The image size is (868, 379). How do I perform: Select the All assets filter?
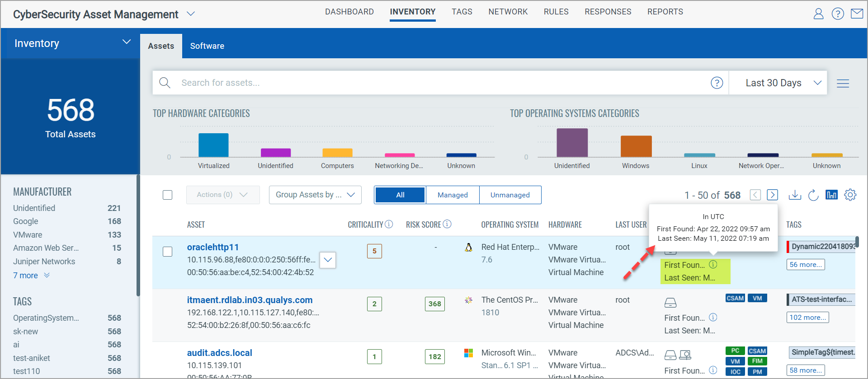(400, 195)
